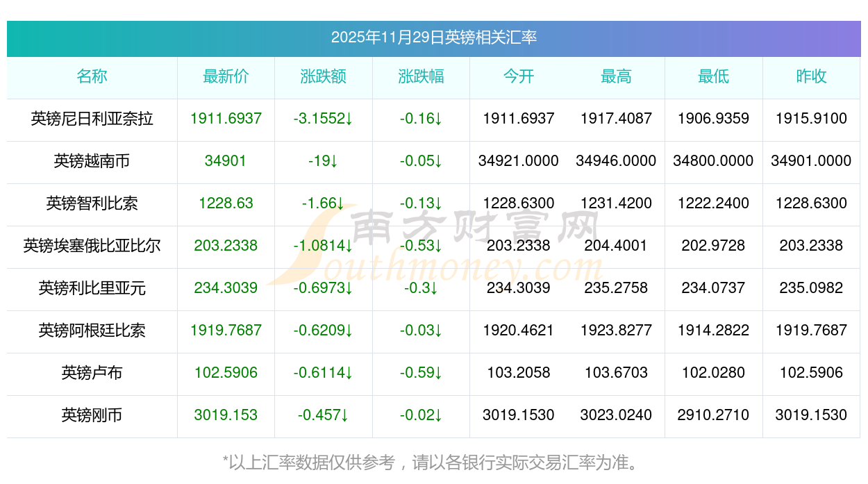Select the 最低 column header

point(714,77)
